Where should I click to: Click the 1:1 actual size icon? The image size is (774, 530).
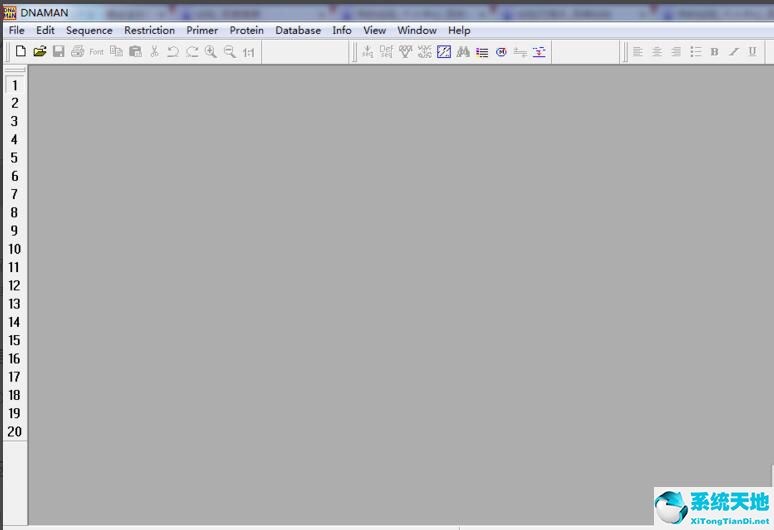(249, 51)
